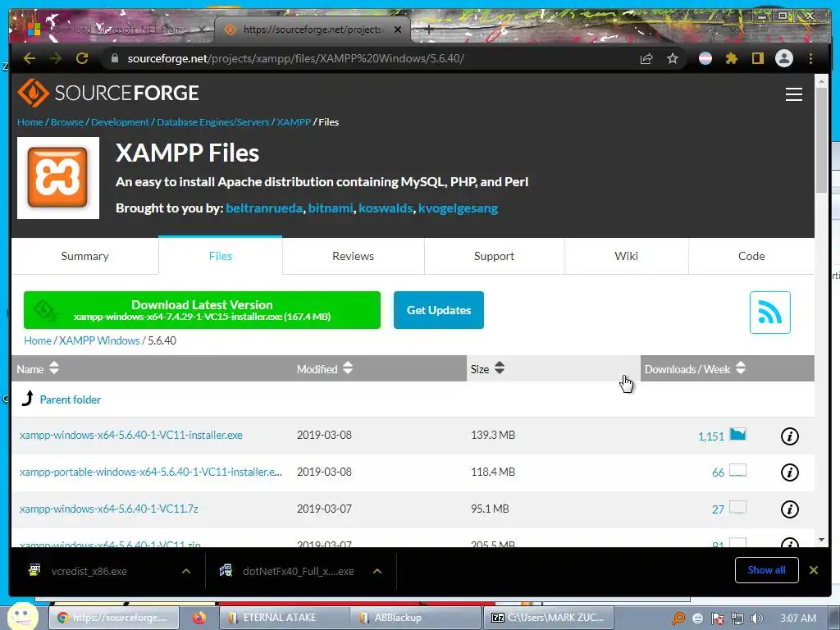The height and width of the screenshot is (630, 840).
Task: Click the share page icon in the address bar
Action: (x=646, y=58)
